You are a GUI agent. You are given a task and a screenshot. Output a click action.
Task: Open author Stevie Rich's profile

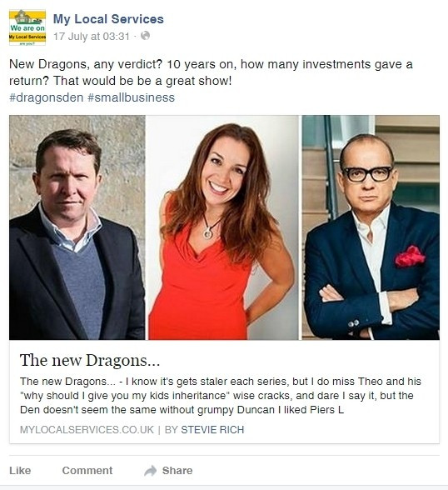[x=212, y=430]
